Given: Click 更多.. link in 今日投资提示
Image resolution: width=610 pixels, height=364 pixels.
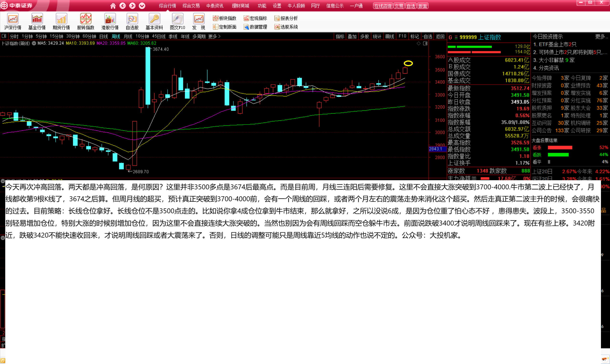Looking at the screenshot, I should [x=601, y=37].
